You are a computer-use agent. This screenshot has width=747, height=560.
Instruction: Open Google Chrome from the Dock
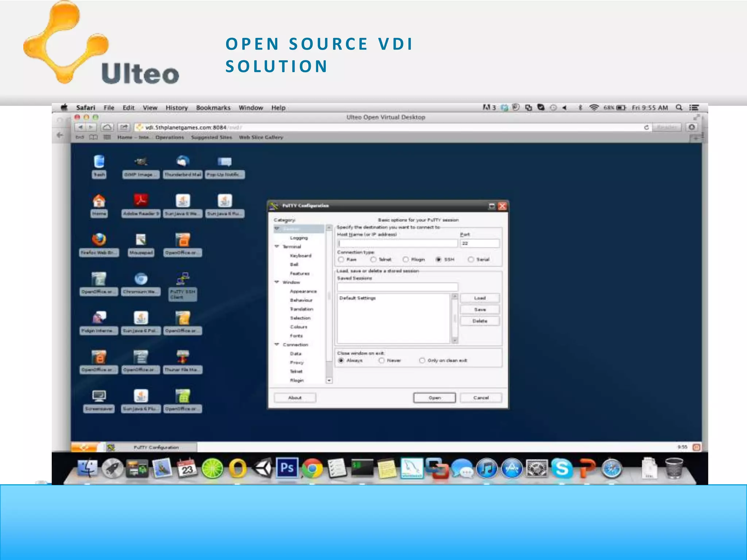312,468
